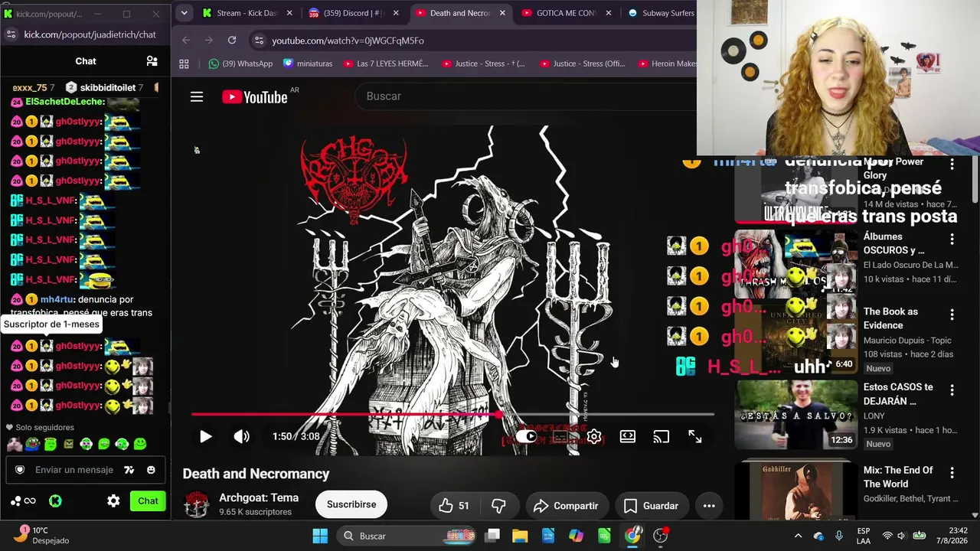Open the Archgoat channel avatar

pyautogui.click(x=197, y=504)
